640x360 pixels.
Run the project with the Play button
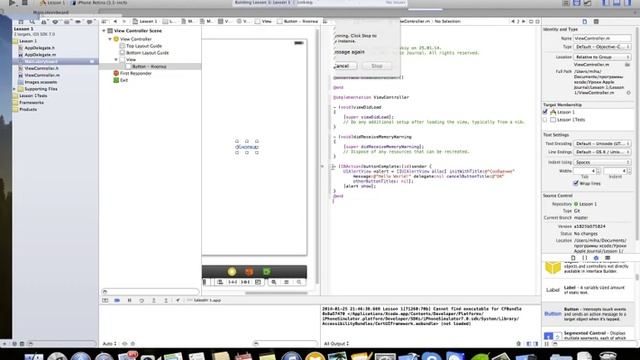pyautogui.click(x=12, y=2)
